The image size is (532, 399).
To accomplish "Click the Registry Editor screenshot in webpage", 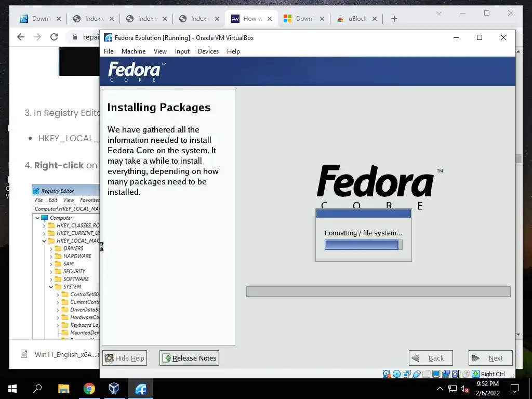I will 66,262.
